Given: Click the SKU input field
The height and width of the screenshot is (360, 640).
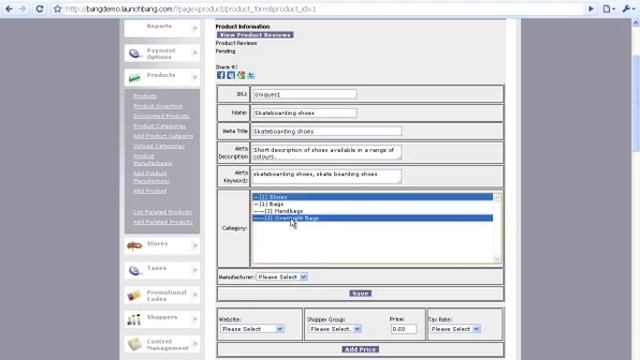Looking at the screenshot, I should [304, 94].
